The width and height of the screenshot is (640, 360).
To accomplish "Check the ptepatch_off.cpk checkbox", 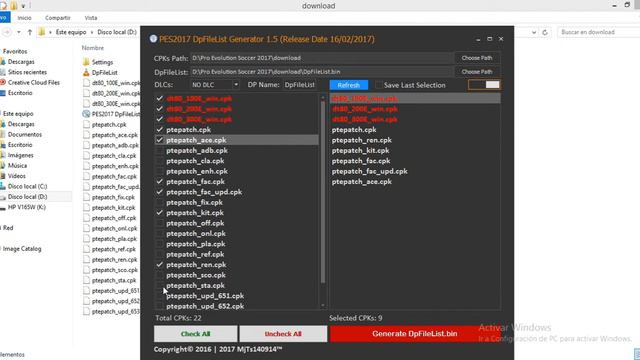I will [160, 223].
